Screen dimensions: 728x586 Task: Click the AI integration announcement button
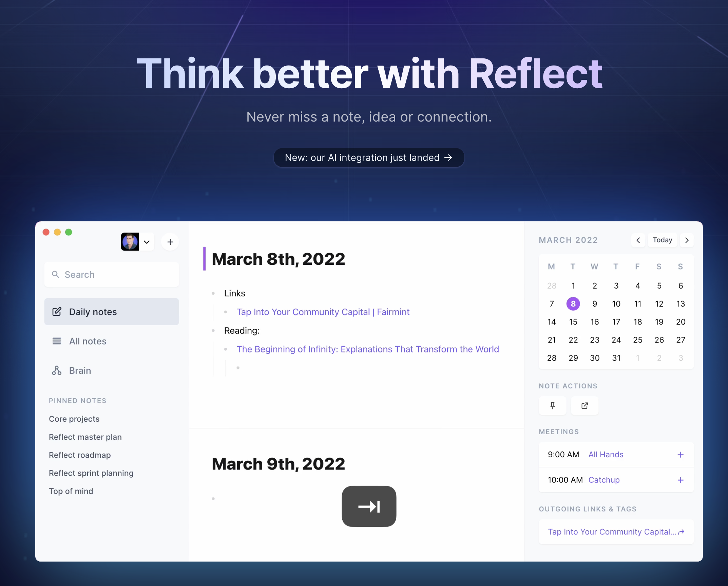[368, 157]
